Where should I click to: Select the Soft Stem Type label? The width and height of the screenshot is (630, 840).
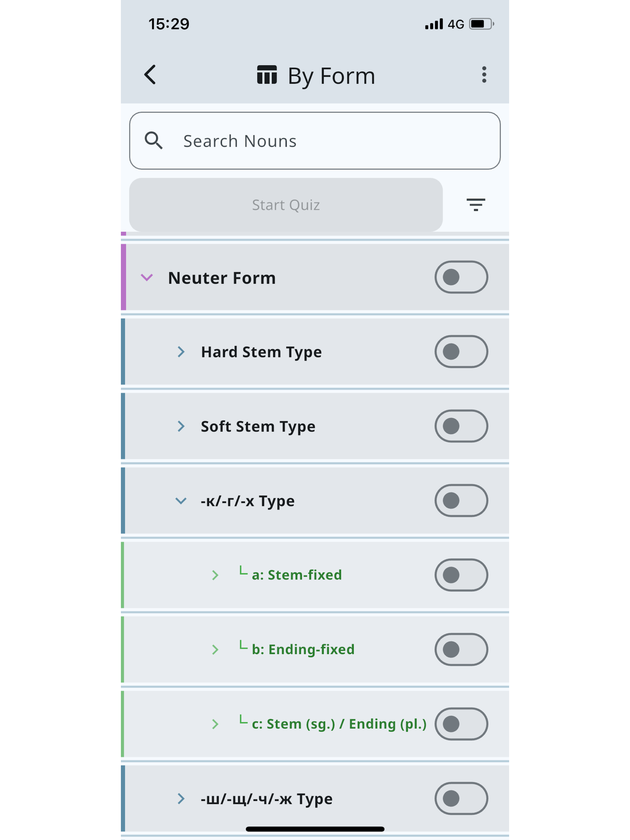(258, 426)
